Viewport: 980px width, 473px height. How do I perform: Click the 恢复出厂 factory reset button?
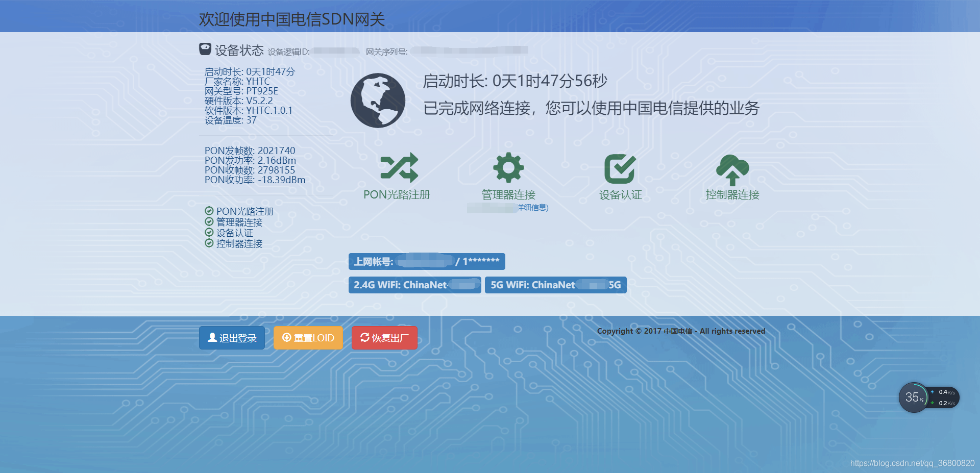point(384,338)
